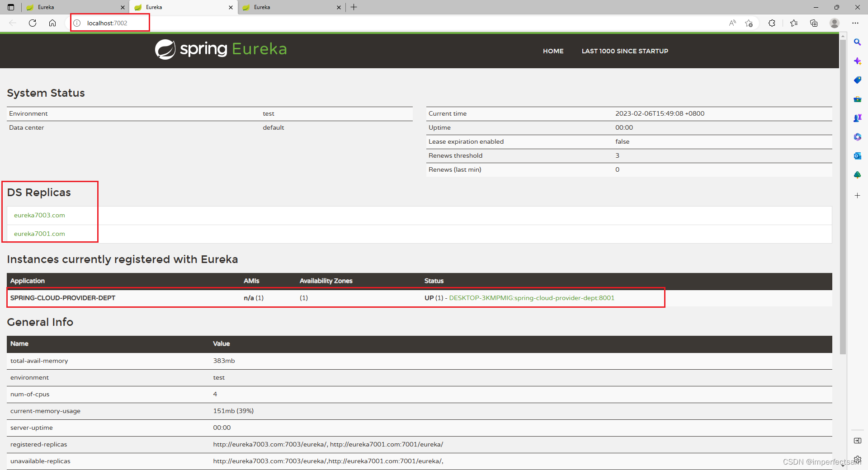
Task: Close the third Eureka tab
Action: pyautogui.click(x=339, y=7)
